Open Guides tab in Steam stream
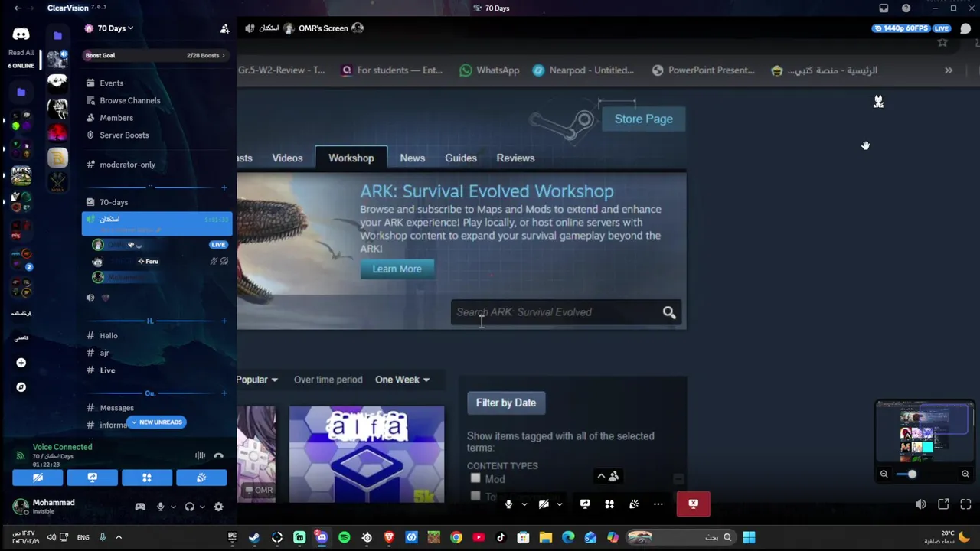This screenshot has height=551, width=980. (461, 158)
